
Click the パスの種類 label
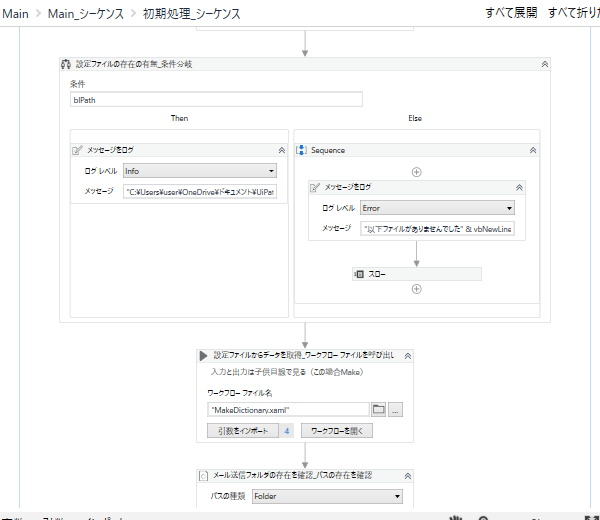coord(228,496)
